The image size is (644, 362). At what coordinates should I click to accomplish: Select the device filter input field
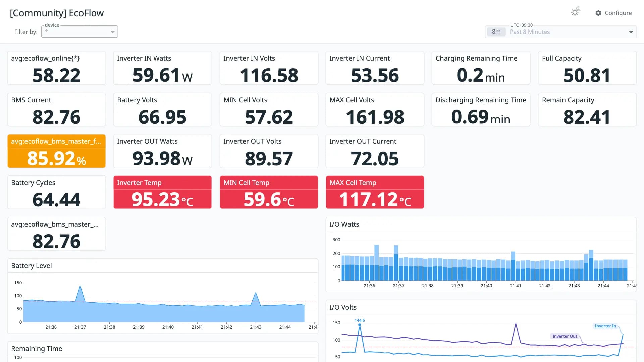pos(79,32)
